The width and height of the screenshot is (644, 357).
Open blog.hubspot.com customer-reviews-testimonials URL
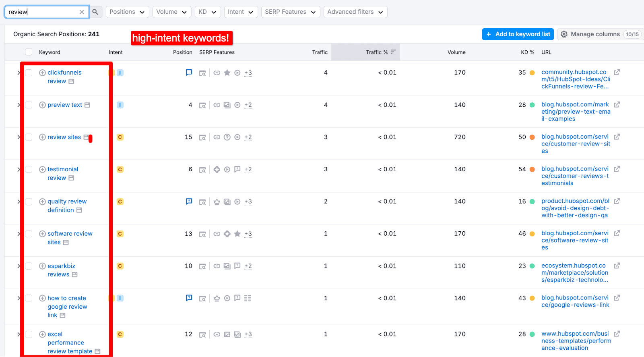coord(575,176)
